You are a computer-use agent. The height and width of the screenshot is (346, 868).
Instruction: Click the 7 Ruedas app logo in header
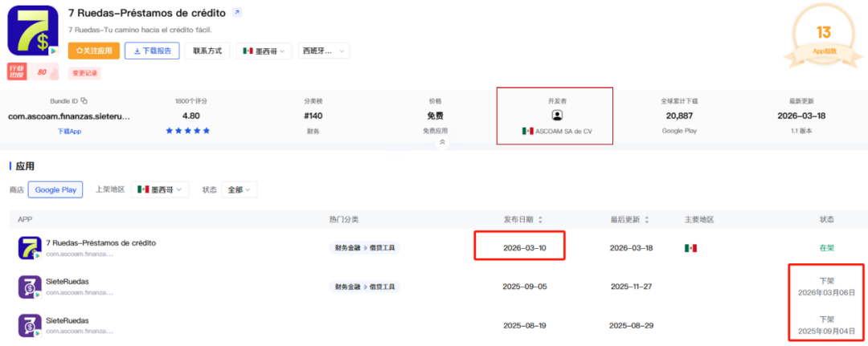tap(33, 31)
